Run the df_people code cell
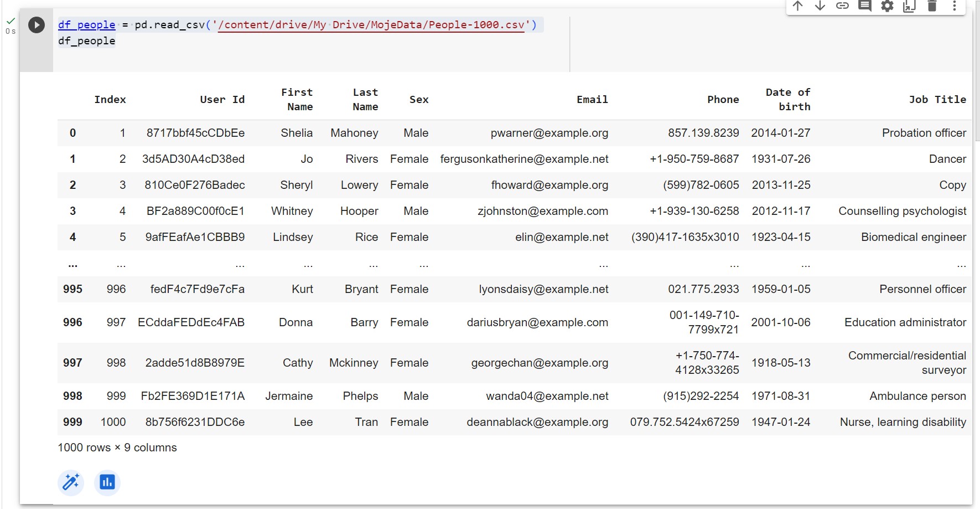Screen dimensions: 980x509 [x=37, y=25]
